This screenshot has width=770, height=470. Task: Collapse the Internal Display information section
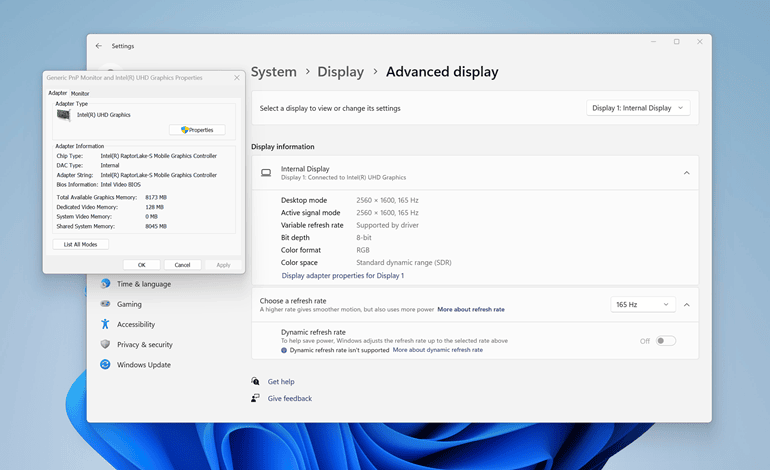click(x=687, y=173)
